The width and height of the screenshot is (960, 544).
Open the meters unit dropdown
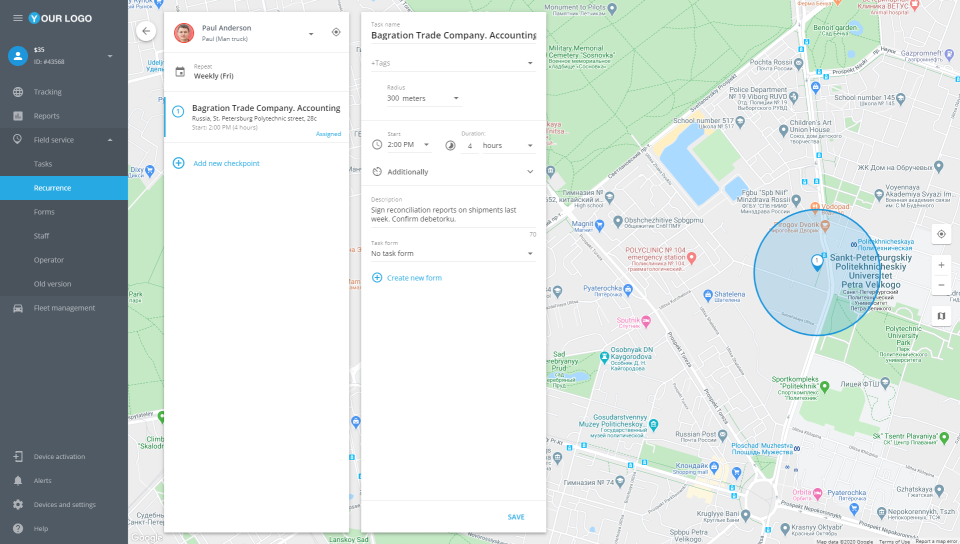tap(431, 98)
